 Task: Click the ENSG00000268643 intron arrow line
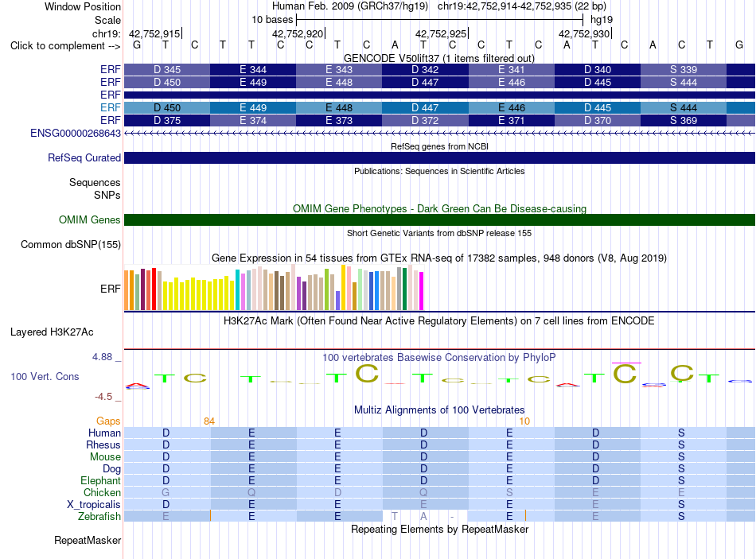pos(439,133)
